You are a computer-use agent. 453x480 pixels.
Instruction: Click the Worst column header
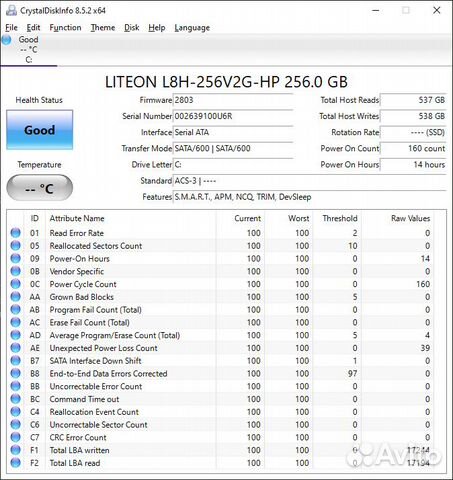[x=299, y=218]
